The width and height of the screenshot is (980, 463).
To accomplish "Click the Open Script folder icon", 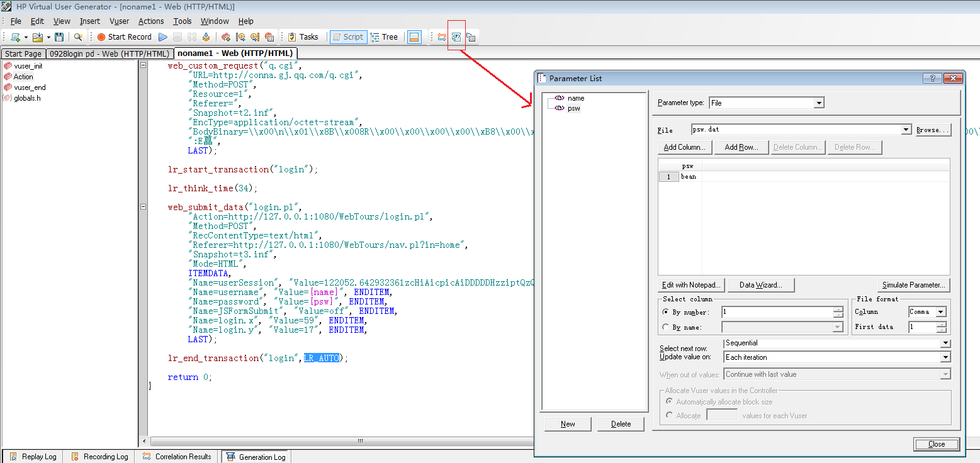I will pos(37,37).
